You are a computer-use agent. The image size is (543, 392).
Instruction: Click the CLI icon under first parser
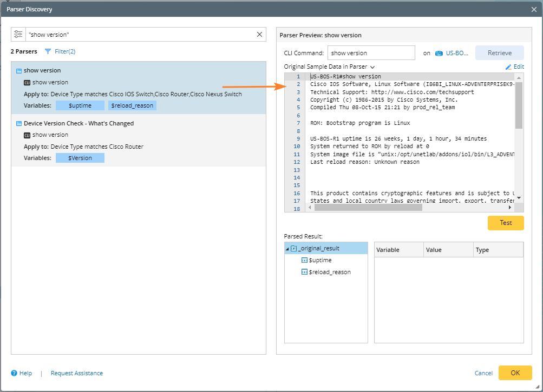coord(27,83)
